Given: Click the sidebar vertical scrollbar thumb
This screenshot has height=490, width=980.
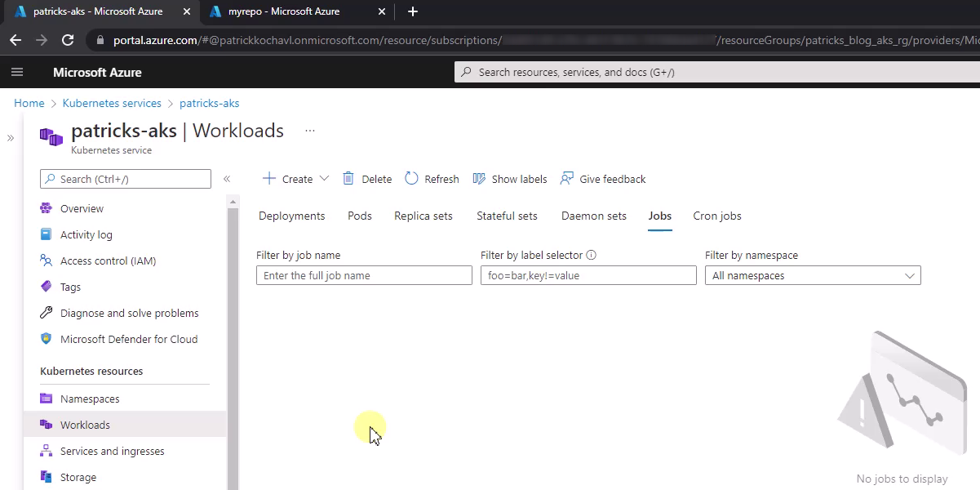Looking at the screenshot, I should click(233, 348).
